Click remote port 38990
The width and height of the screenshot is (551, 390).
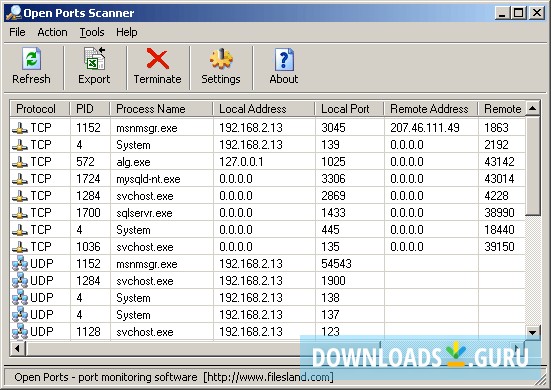tap(499, 213)
